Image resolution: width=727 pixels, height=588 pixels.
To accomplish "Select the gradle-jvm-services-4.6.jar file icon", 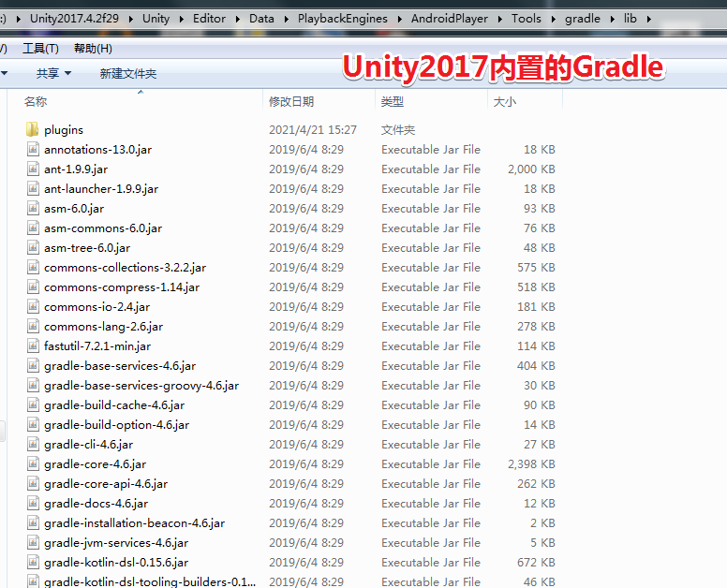I will pos(33,542).
